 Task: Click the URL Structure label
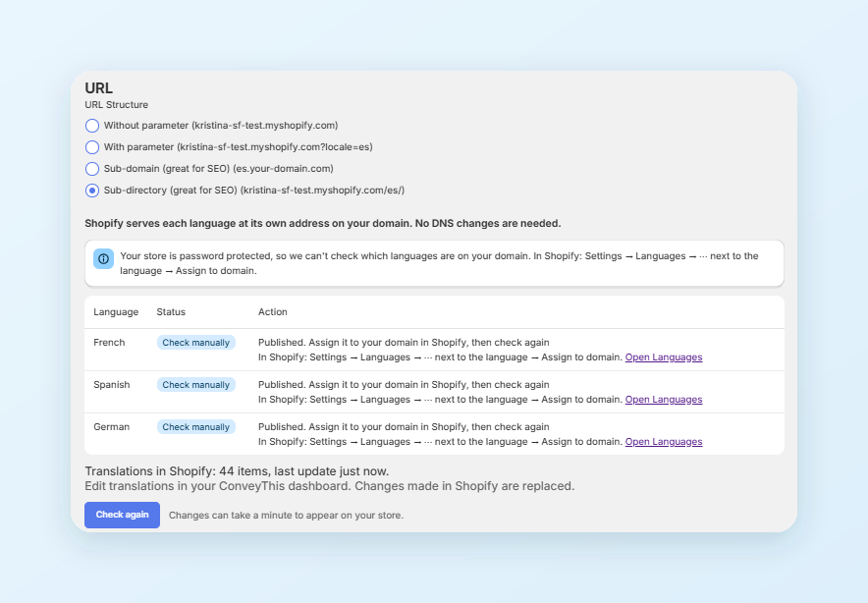[116, 105]
